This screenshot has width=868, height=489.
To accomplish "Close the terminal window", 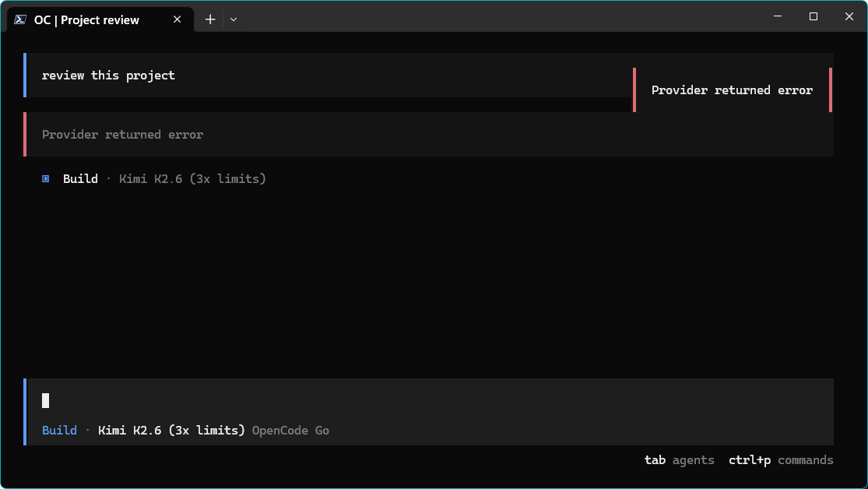I will tap(849, 16).
